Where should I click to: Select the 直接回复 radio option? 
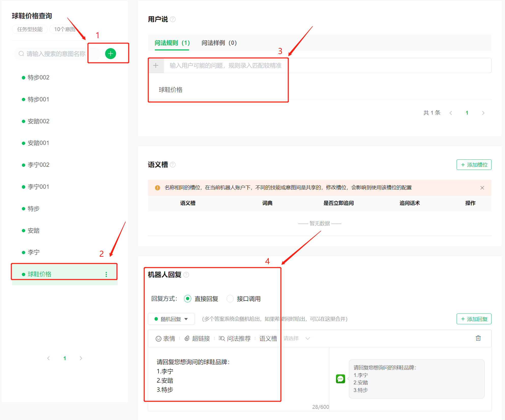pos(188,299)
